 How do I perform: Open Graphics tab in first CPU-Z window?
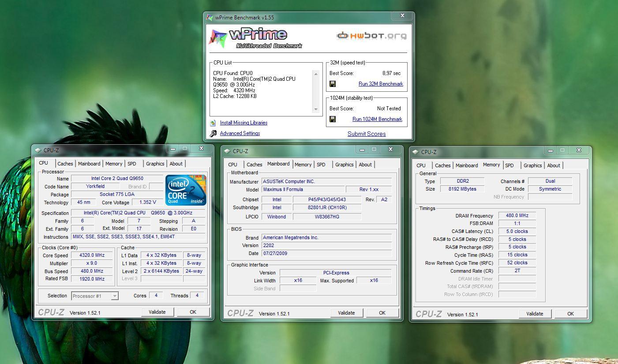(155, 164)
